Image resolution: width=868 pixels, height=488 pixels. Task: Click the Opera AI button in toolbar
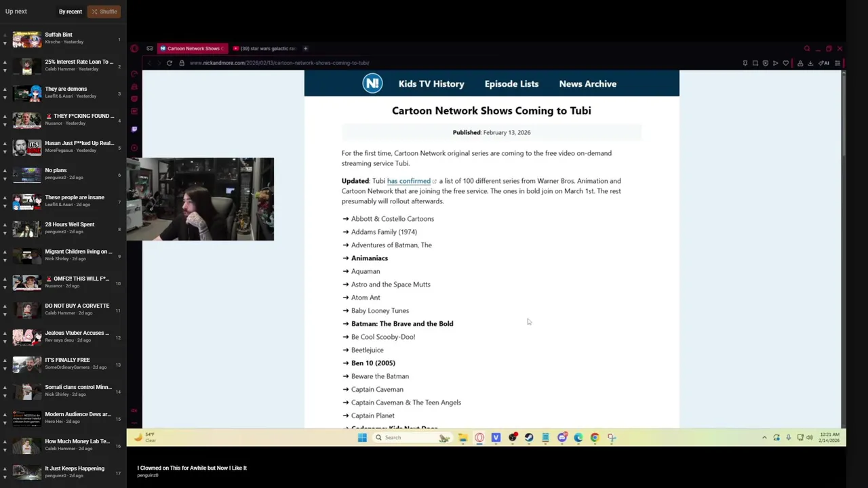(825, 63)
